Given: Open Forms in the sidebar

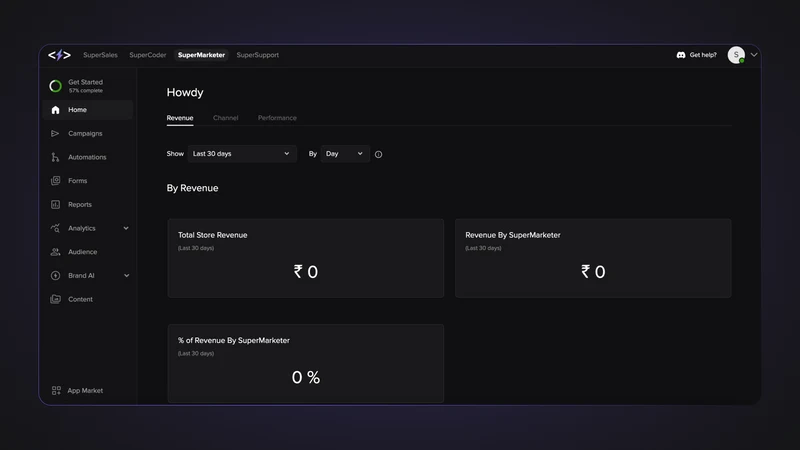Looking at the screenshot, I should click(88, 181).
